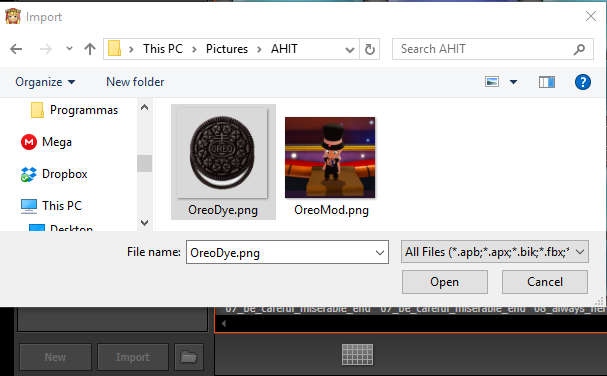Image resolution: width=607 pixels, height=376 pixels.
Task: Select This PC in address breadcrumb
Action: tap(163, 49)
